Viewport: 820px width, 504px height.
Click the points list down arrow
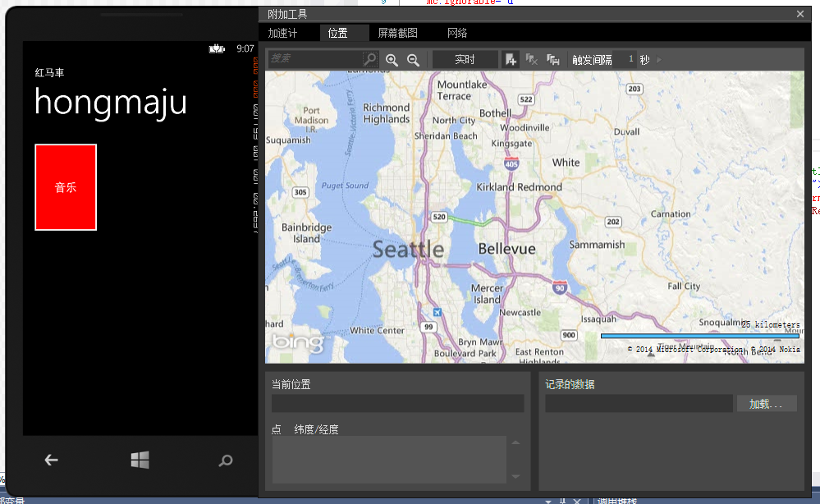(x=515, y=476)
